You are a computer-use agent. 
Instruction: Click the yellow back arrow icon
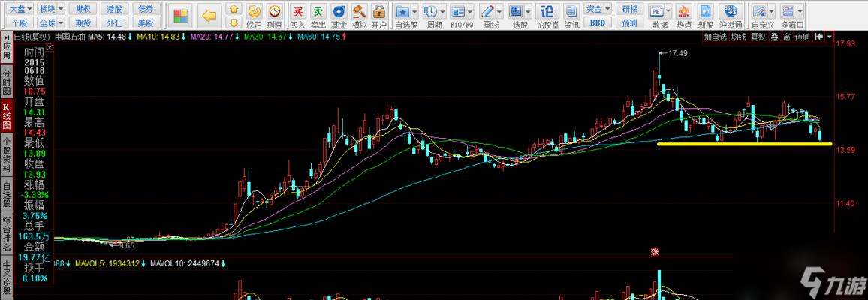coord(209,16)
